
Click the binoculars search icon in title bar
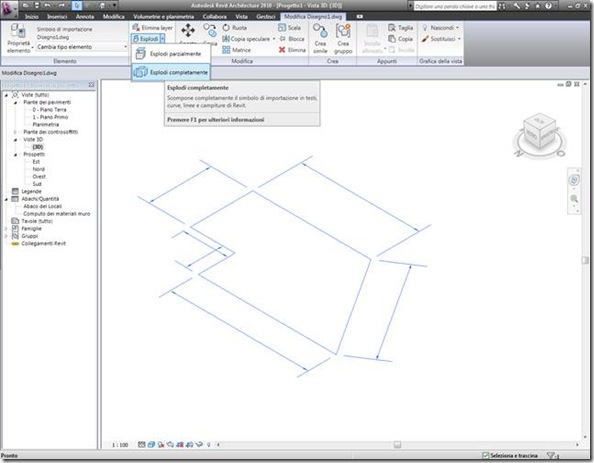[502, 6]
